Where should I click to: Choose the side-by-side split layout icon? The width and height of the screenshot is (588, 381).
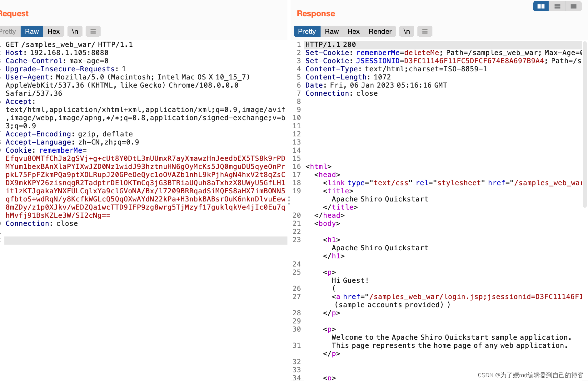[541, 6]
